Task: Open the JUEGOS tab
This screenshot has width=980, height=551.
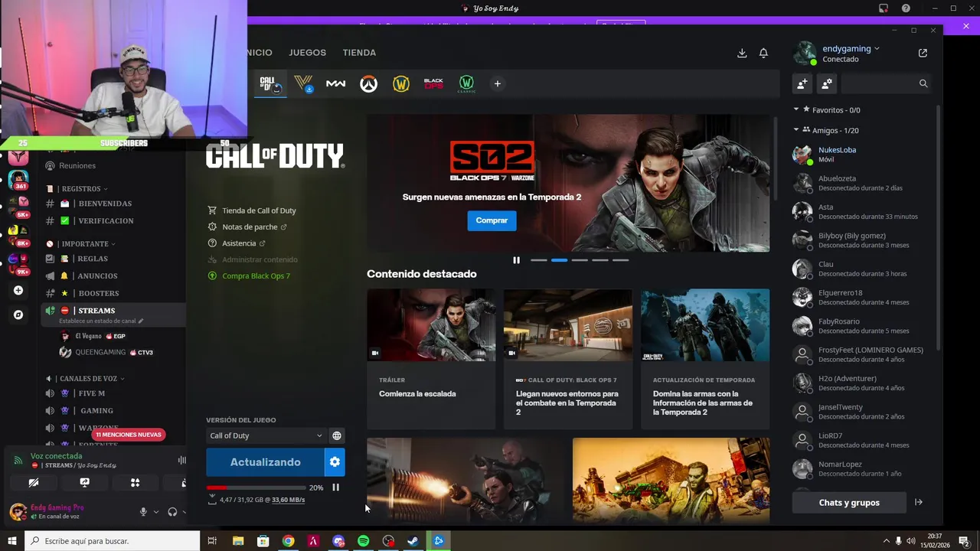Action: tap(307, 53)
